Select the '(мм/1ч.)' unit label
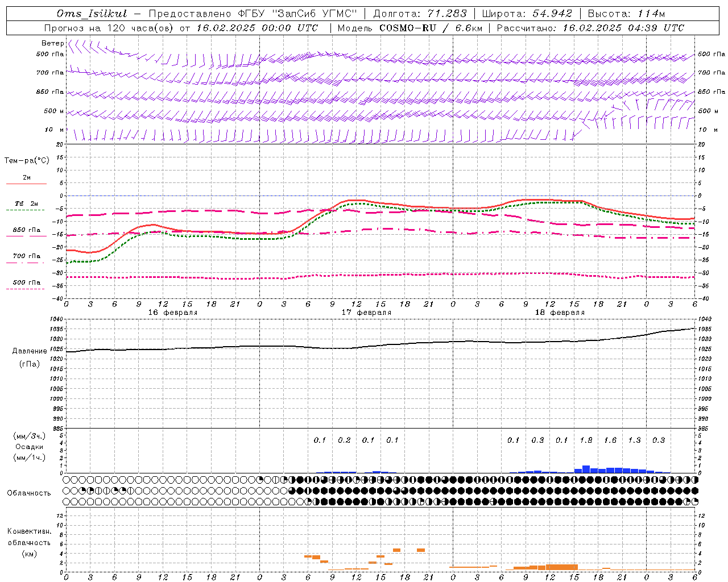Image resolution: width=728 pixels, height=582 pixels. click(x=29, y=458)
